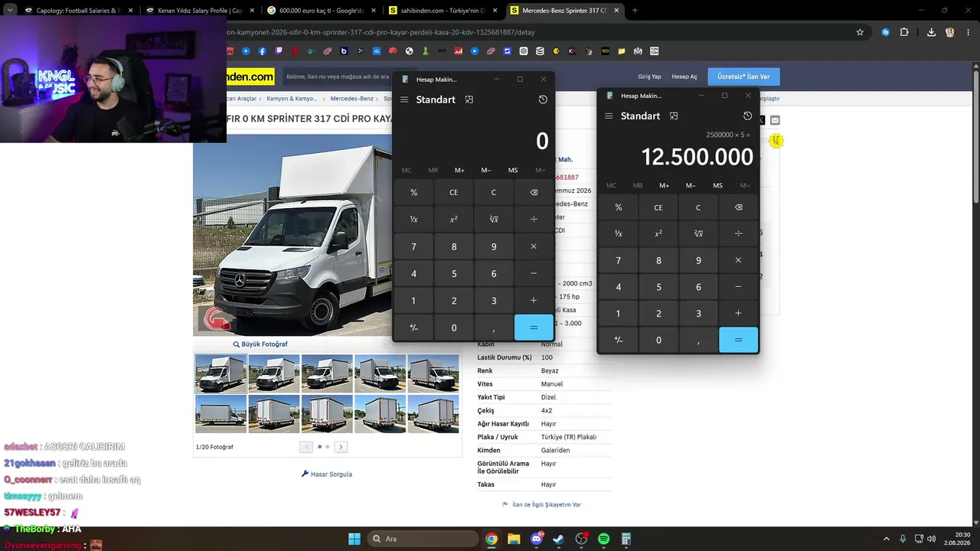
Task: Go to next photo page arrow
Action: click(x=341, y=447)
